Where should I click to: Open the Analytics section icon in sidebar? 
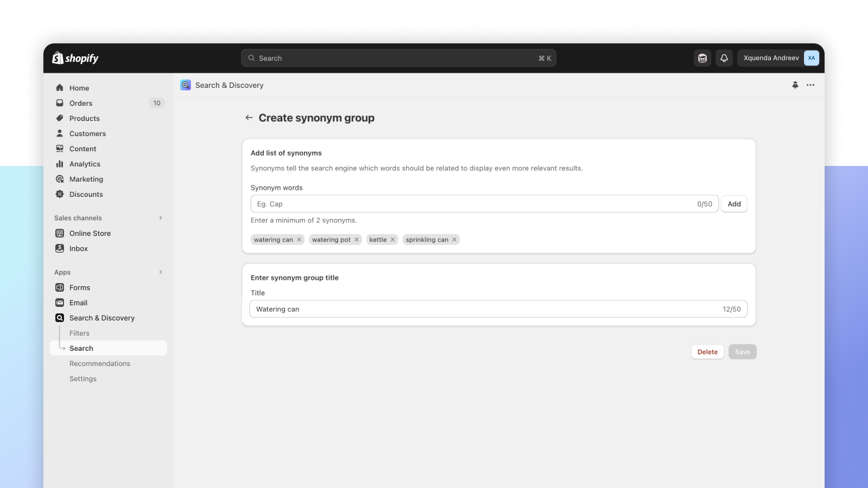tap(60, 164)
